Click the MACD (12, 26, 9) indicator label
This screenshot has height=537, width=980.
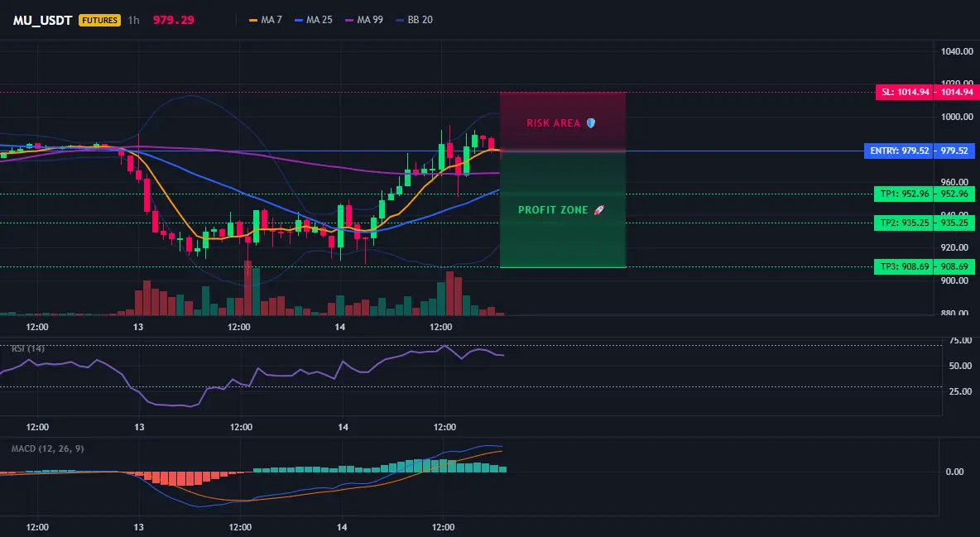pos(47,448)
